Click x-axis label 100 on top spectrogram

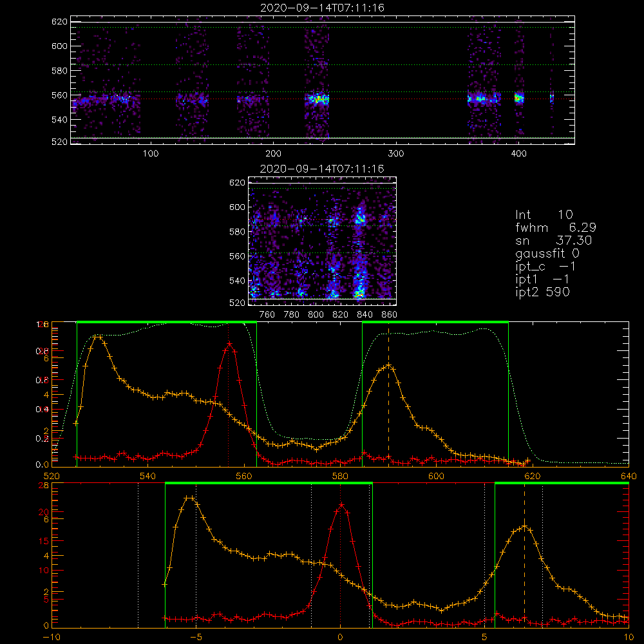click(x=151, y=154)
